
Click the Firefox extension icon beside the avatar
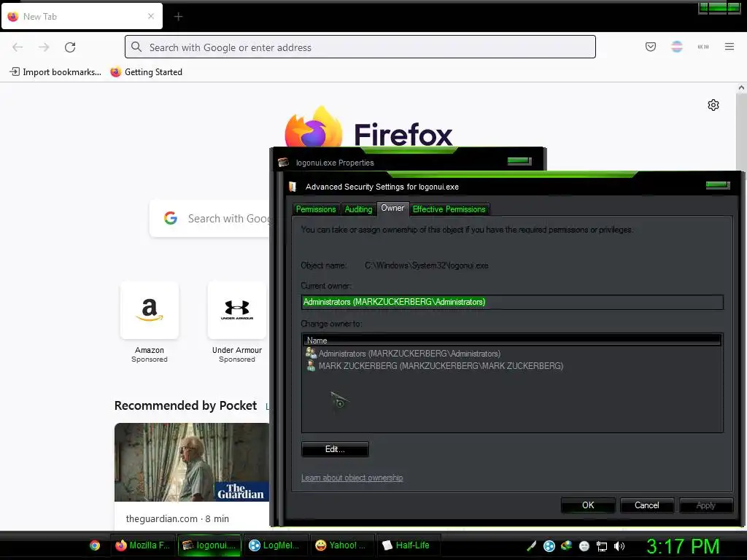(703, 47)
